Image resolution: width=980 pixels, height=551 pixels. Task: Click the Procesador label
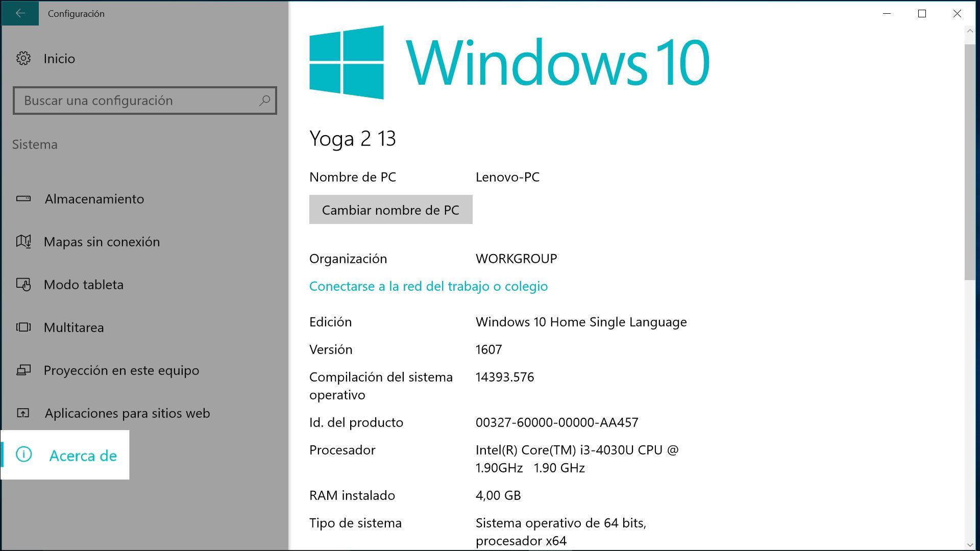(x=342, y=450)
